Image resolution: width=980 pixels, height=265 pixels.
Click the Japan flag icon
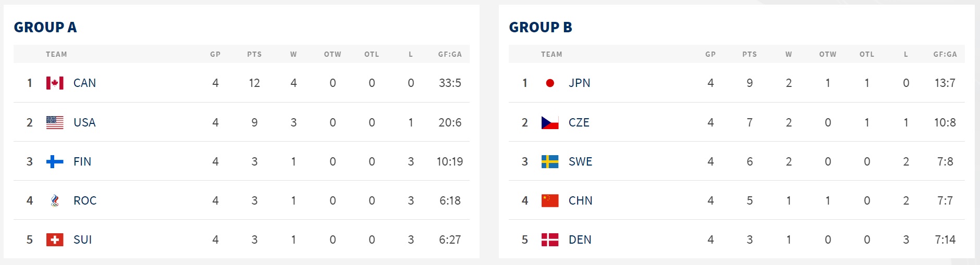pyautogui.click(x=550, y=83)
